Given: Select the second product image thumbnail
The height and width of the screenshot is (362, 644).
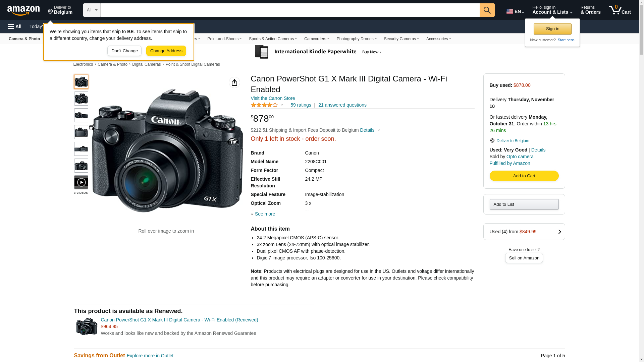Looking at the screenshot, I should [x=81, y=99].
